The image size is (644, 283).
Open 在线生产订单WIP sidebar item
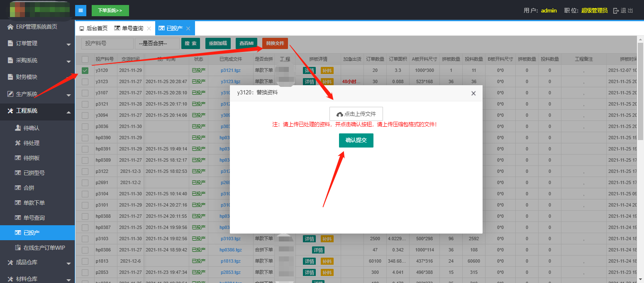click(x=18, y=248)
